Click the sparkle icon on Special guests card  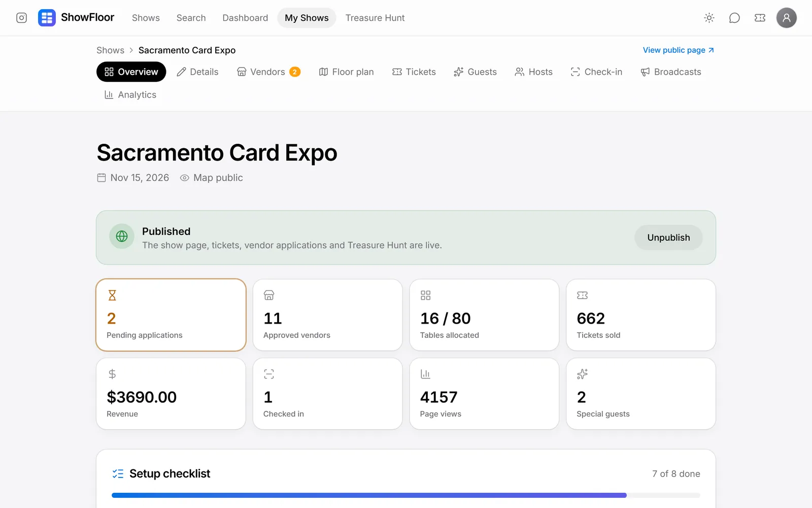coord(582,374)
